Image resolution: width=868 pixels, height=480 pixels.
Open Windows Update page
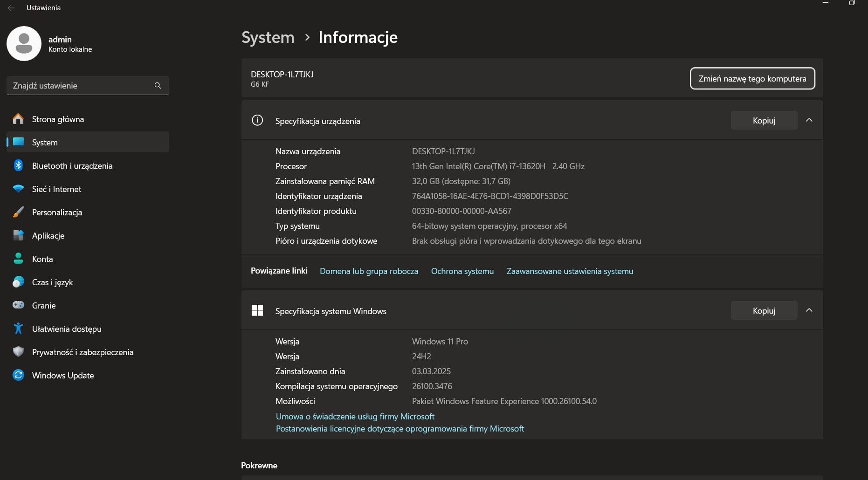point(88,375)
